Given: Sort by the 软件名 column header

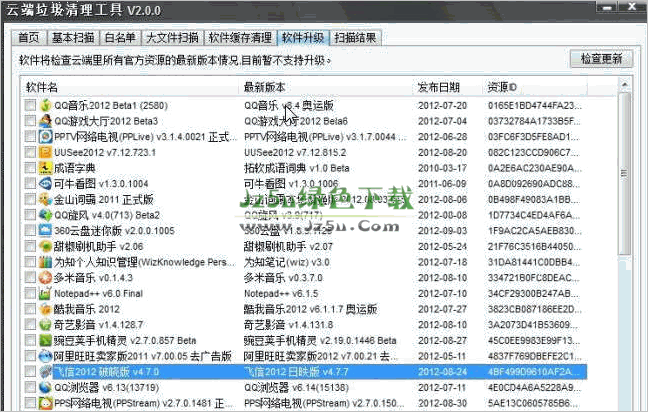Looking at the screenshot, I should (129, 87).
